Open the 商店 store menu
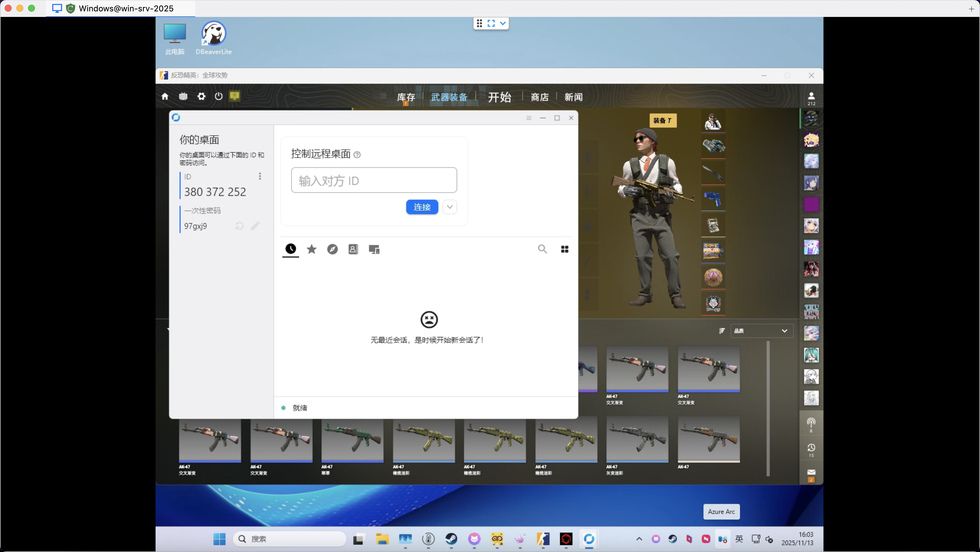Viewport: 980px width, 552px height. 540,97
